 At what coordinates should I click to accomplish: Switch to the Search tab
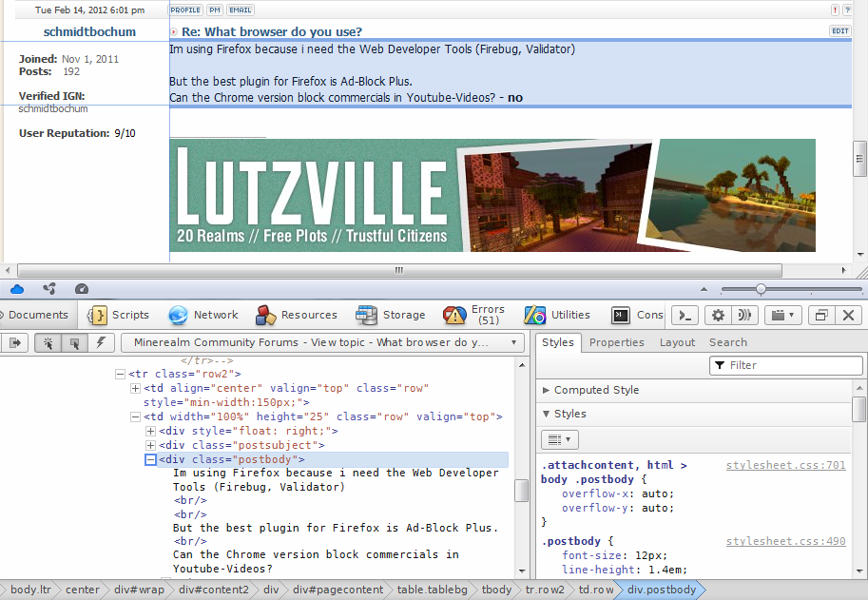(x=728, y=342)
